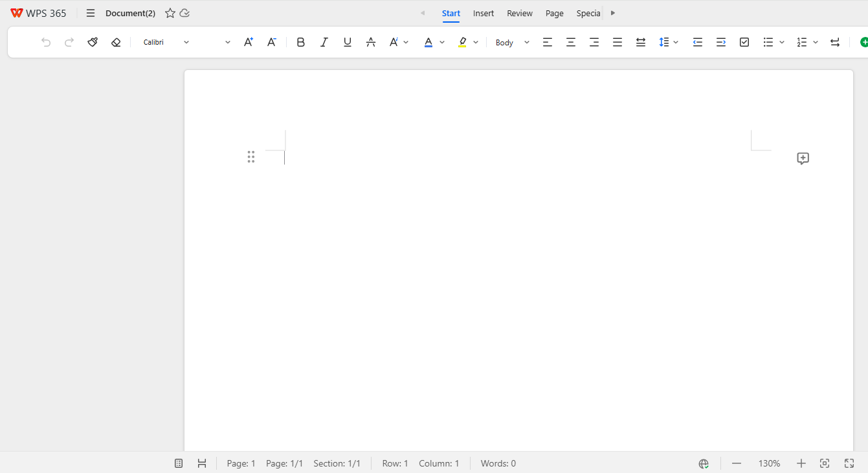
Task: Decrease paragraph indent
Action: pos(698,42)
